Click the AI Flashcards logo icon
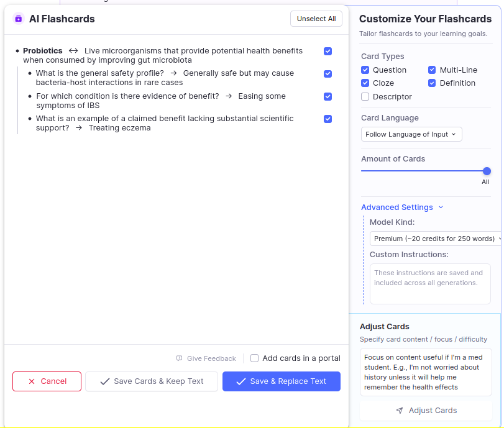Screen dimensions: 504x428 coord(19,19)
